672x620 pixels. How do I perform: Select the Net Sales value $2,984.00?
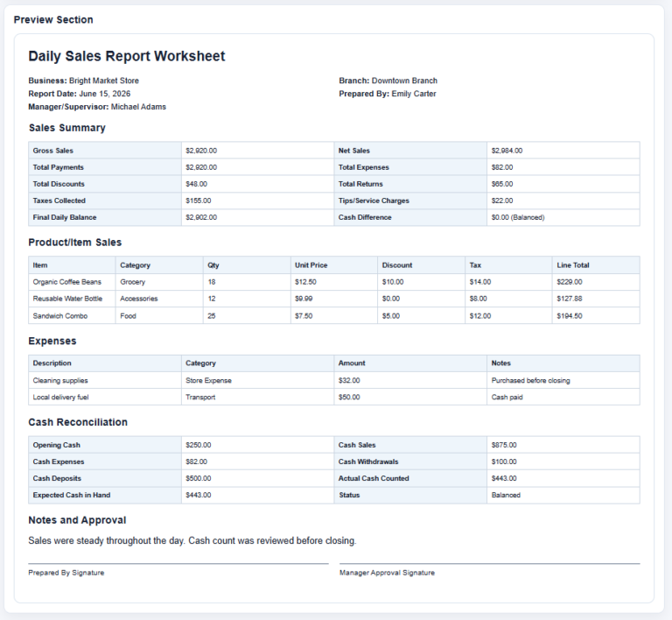(x=507, y=151)
